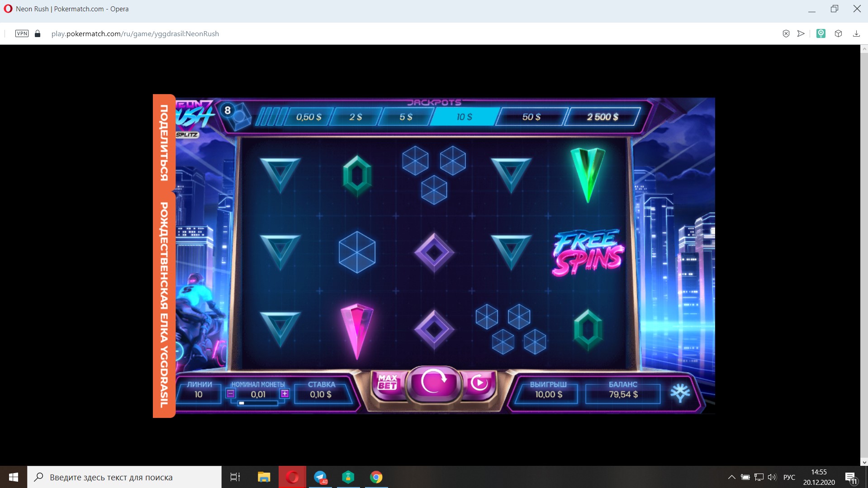Open the green Opera extension icon
This screenshot has width=868, height=488.
tap(821, 33)
